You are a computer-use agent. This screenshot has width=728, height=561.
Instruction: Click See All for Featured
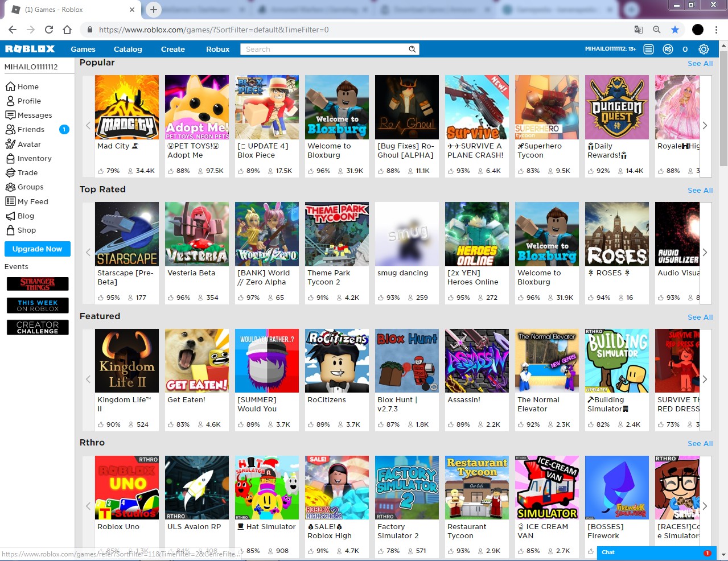(700, 317)
